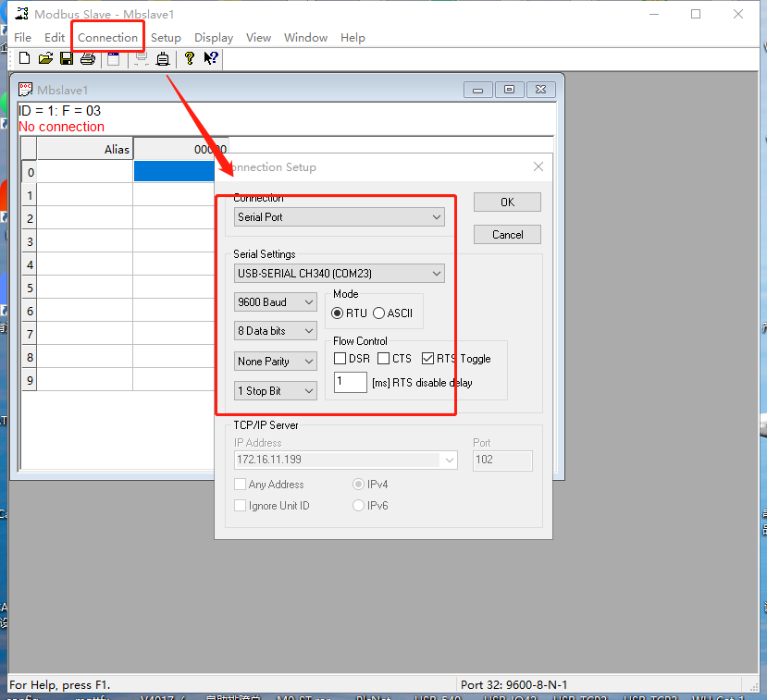The height and width of the screenshot is (700, 767).
Task: Click the Open file folder icon
Action: point(45,59)
